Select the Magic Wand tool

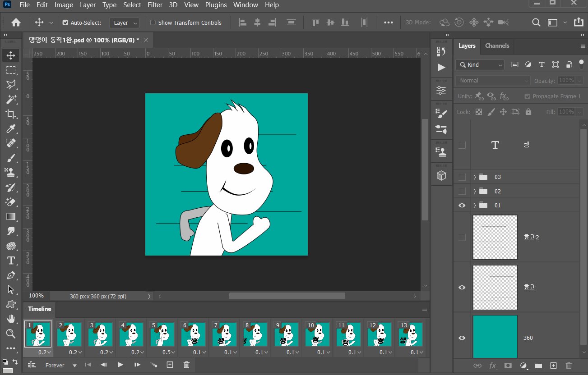[11, 99]
